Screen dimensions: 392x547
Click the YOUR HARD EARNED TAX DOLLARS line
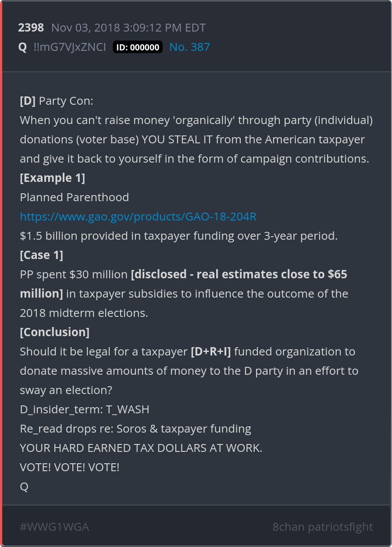click(141, 448)
